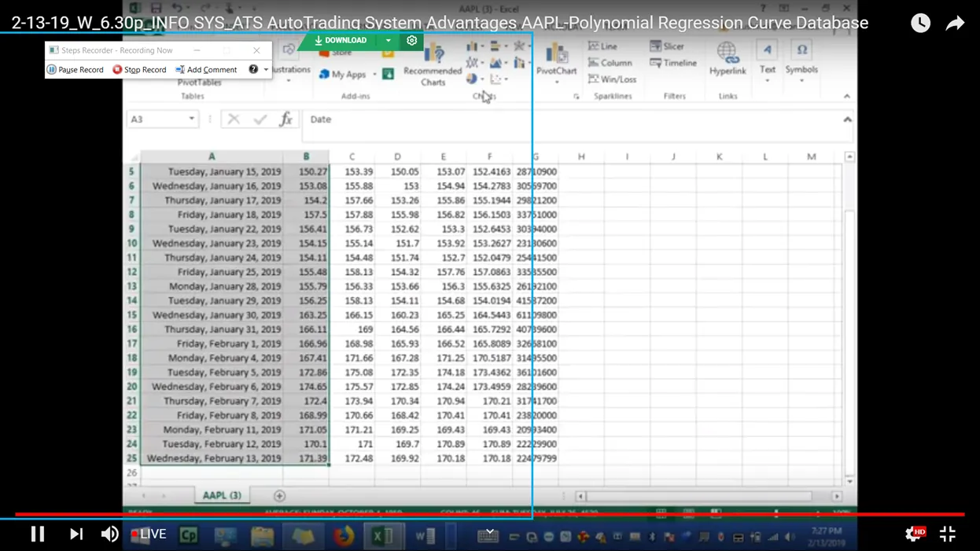
Task: Open the video settings gear
Action: point(915,534)
